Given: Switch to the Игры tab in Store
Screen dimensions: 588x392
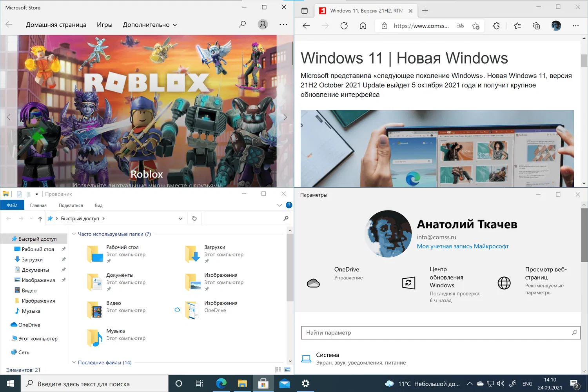Looking at the screenshot, I should click(x=105, y=25).
